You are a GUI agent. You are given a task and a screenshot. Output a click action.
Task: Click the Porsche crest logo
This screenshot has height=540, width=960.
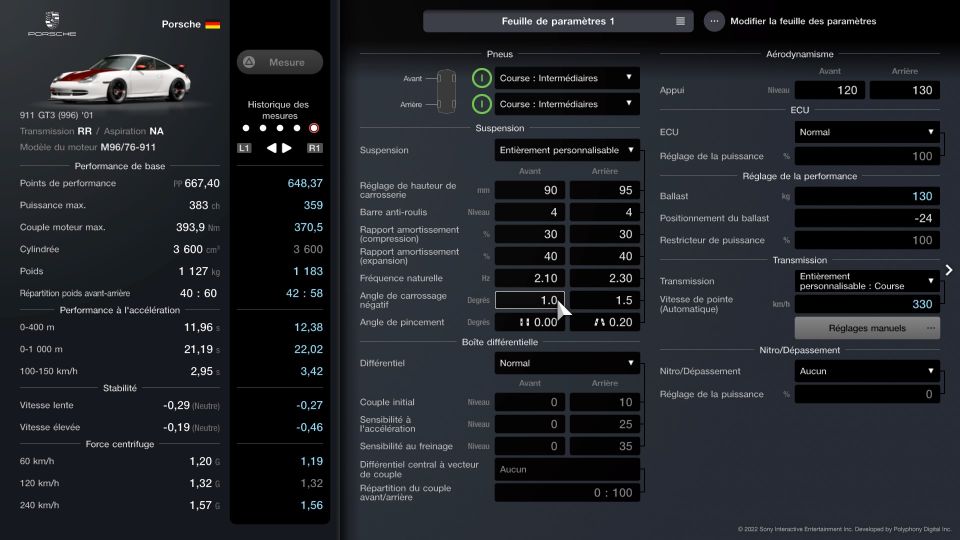[52, 24]
